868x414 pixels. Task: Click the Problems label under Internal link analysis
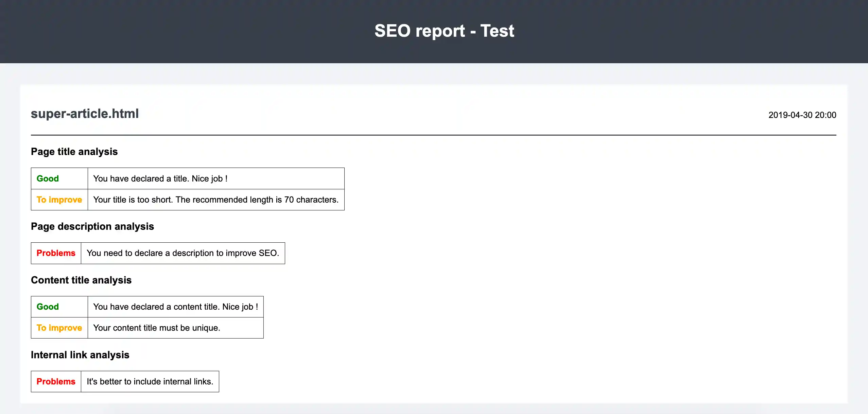click(56, 381)
